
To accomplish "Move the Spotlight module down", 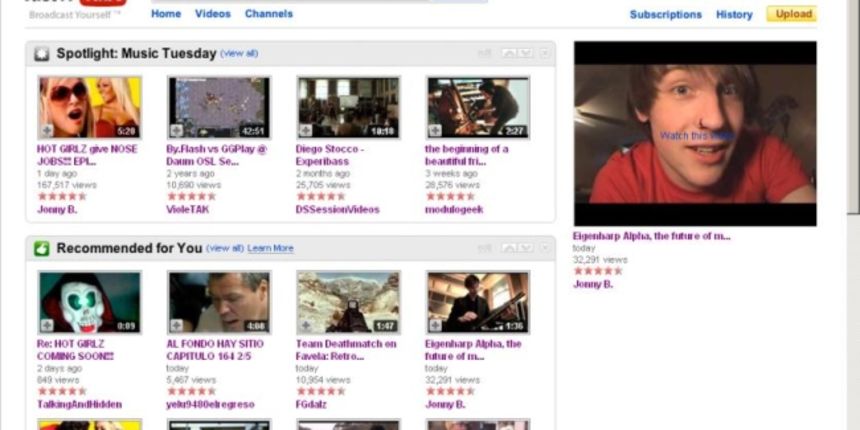I will [x=525, y=53].
